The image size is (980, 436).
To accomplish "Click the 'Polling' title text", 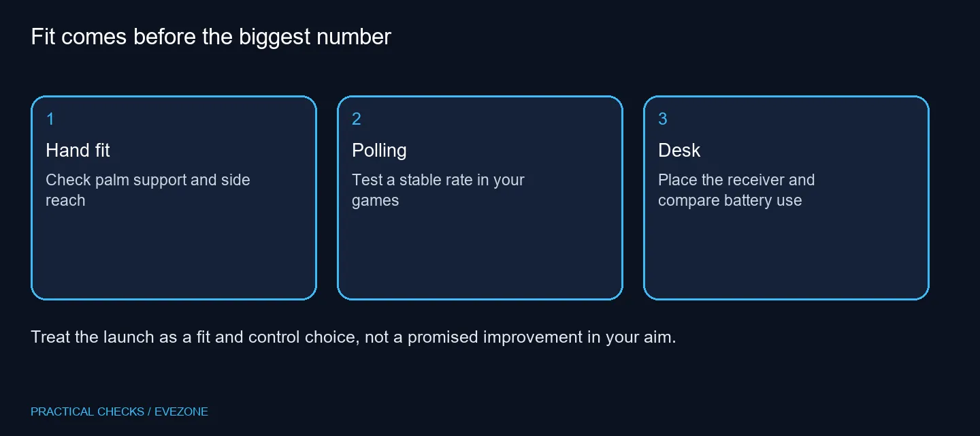I will coord(379,151).
